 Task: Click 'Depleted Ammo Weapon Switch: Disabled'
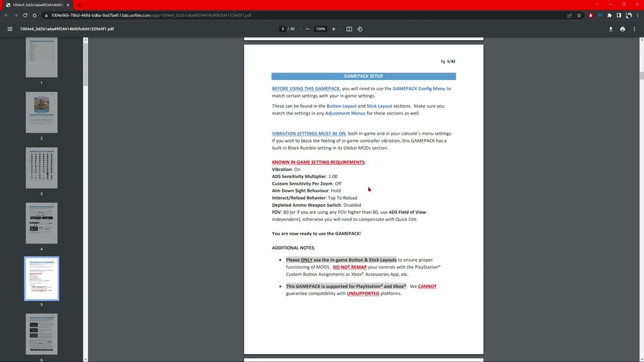pos(316,205)
